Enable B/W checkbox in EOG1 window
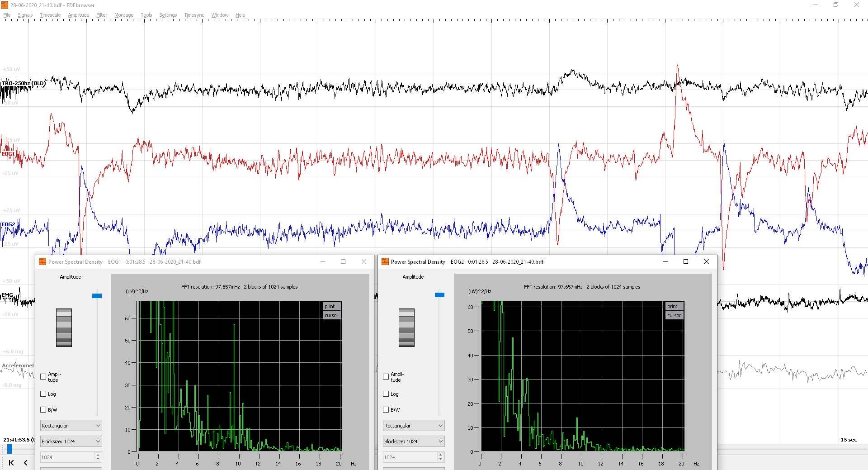The image size is (868, 470). coord(43,410)
